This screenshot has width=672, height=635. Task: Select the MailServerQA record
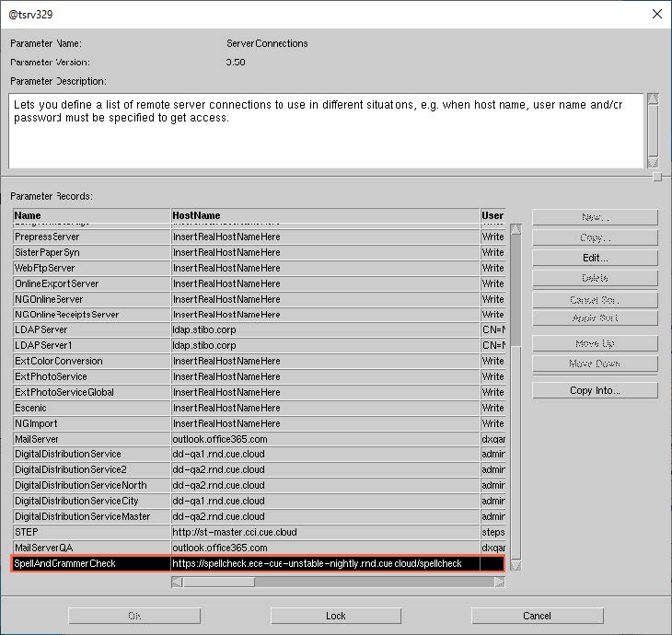pyautogui.click(x=92, y=548)
